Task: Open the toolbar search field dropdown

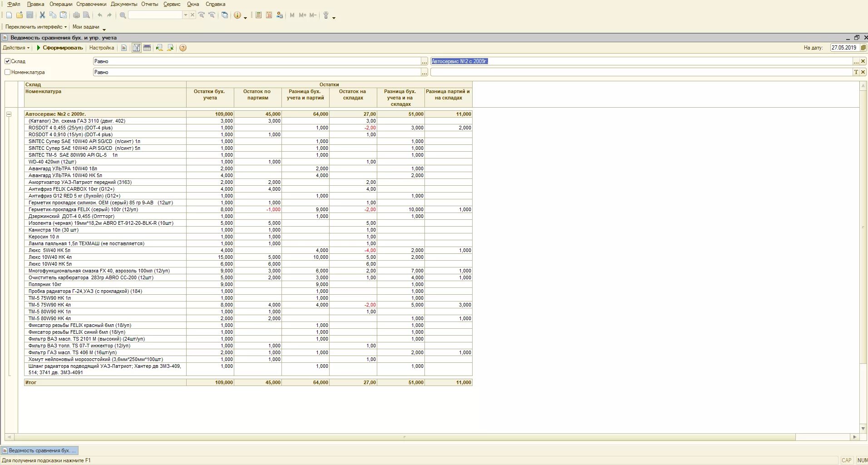Action: coord(185,15)
